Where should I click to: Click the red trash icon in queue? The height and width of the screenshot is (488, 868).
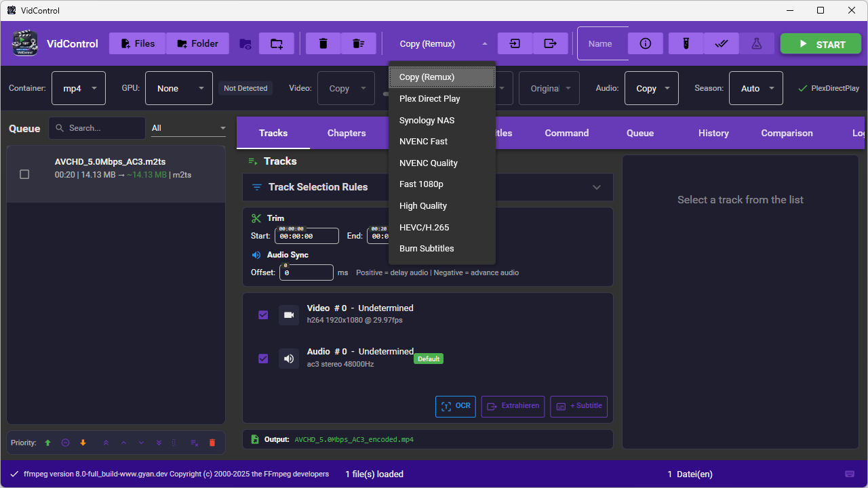pos(212,443)
